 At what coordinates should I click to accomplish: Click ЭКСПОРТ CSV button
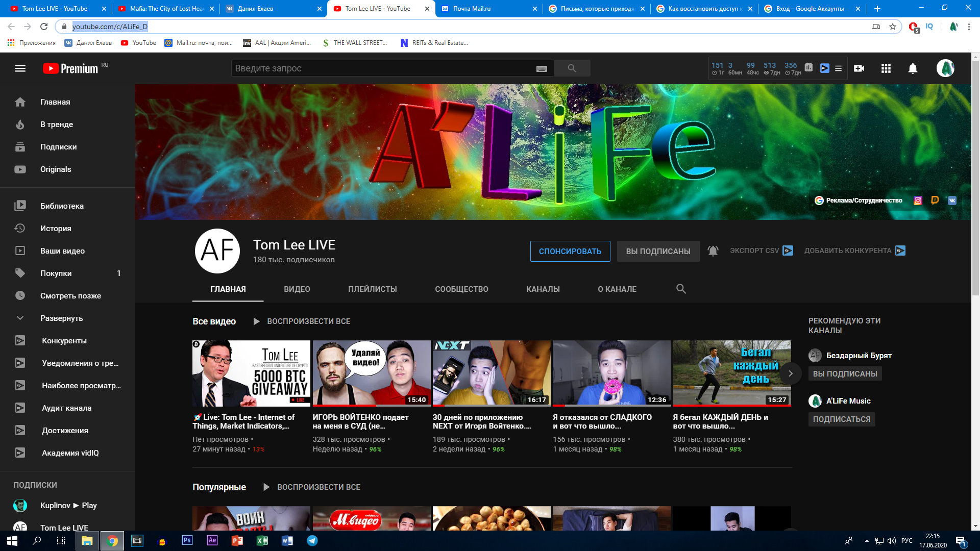tap(761, 251)
